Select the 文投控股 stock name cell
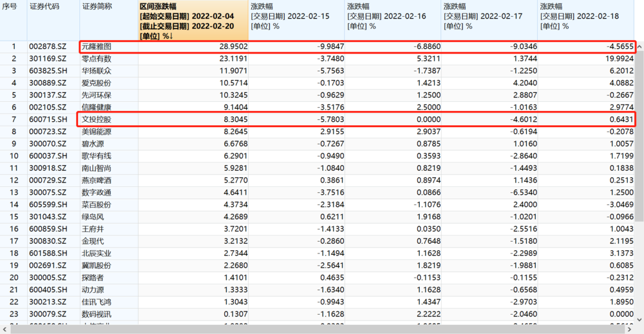 (97, 119)
